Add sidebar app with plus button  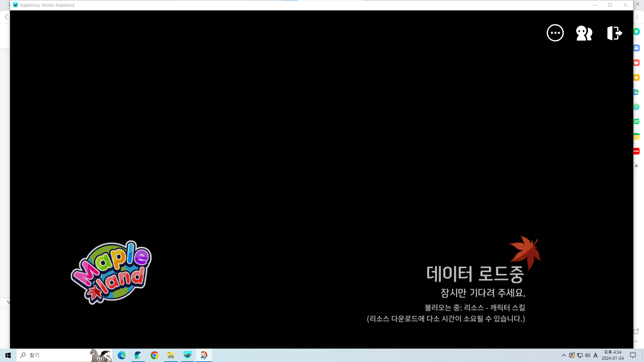(x=636, y=166)
